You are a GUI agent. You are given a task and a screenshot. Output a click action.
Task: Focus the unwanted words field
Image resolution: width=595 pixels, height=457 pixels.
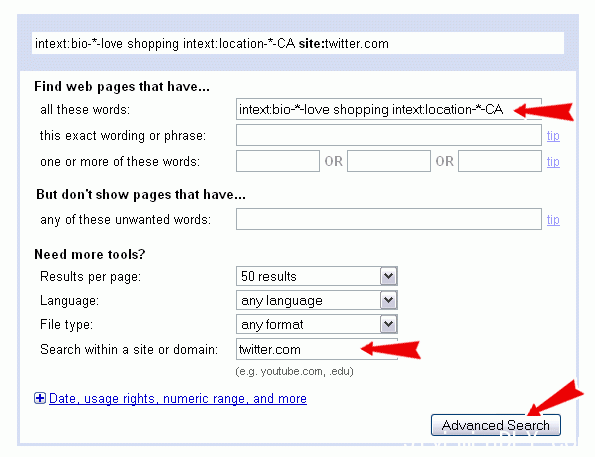tap(389, 219)
